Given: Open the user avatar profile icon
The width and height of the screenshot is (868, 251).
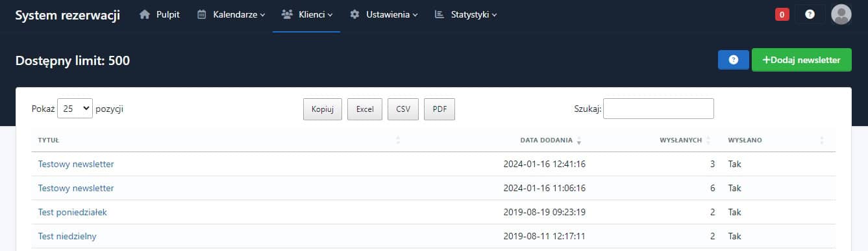Looking at the screenshot, I should coord(841,14).
